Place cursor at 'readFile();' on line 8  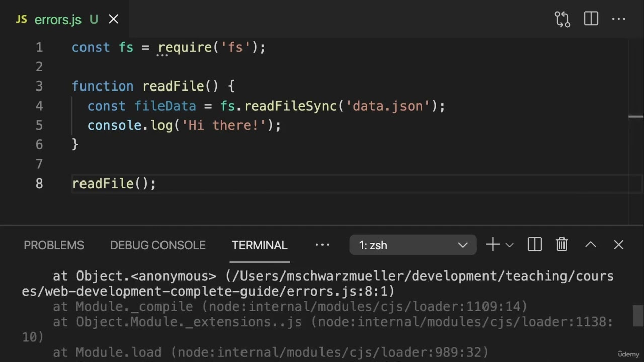tap(114, 184)
